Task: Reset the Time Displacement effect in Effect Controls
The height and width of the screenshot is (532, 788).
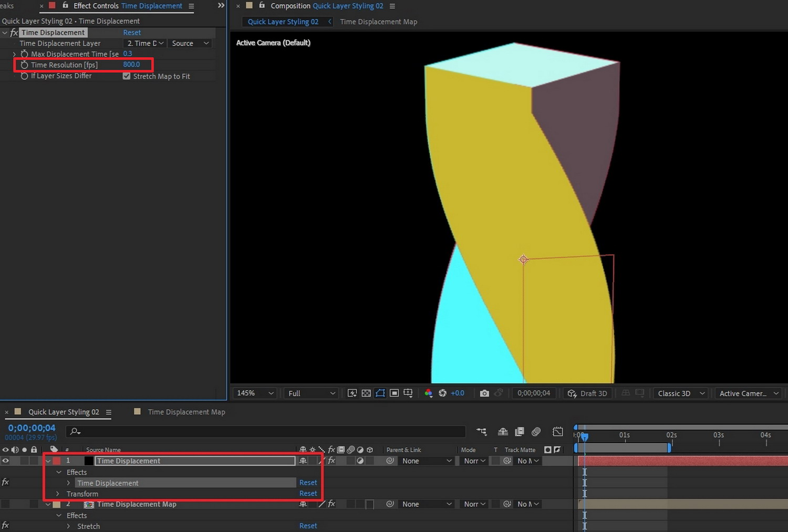Action: 132,33
